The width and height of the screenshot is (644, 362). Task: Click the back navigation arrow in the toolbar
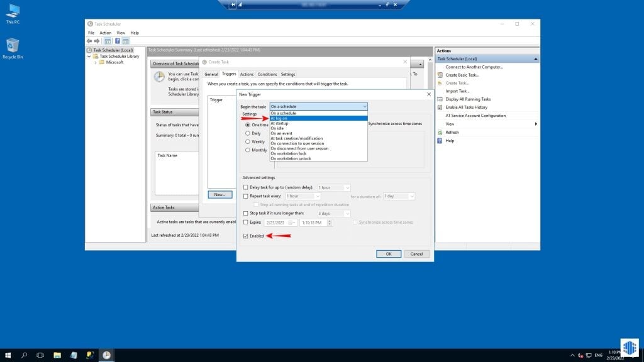(89, 41)
